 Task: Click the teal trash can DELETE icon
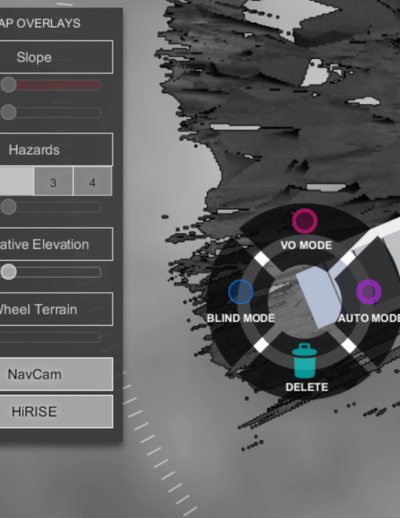[x=304, y=361]
